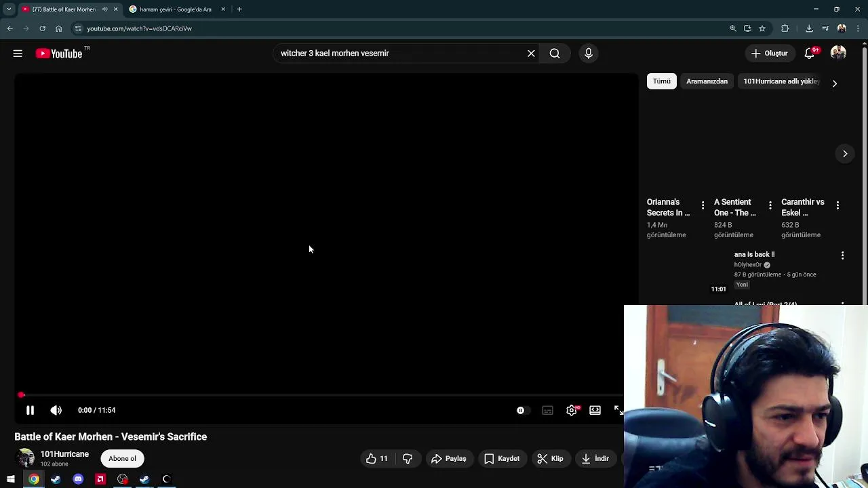Mute the tab via speaker icon
Screen dimensions: 868x488
click(104, 9)
